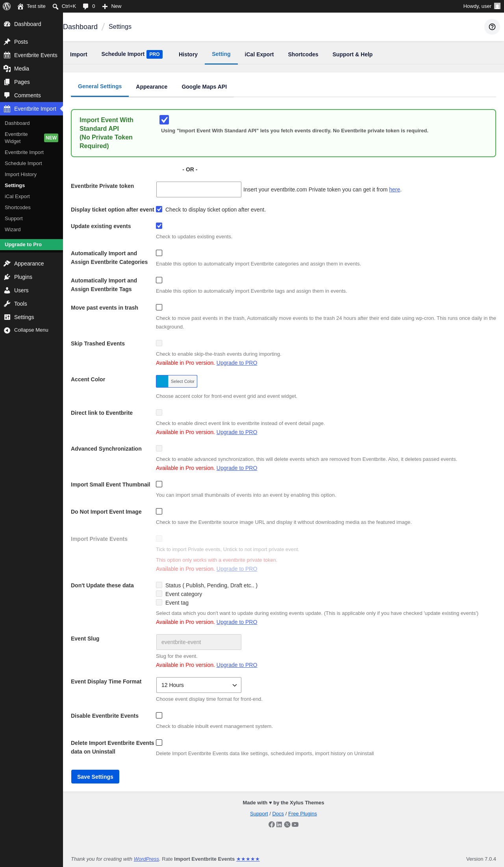Follow the 'here' private token link
Screen dimensions: 504x867
click(395, 189)
